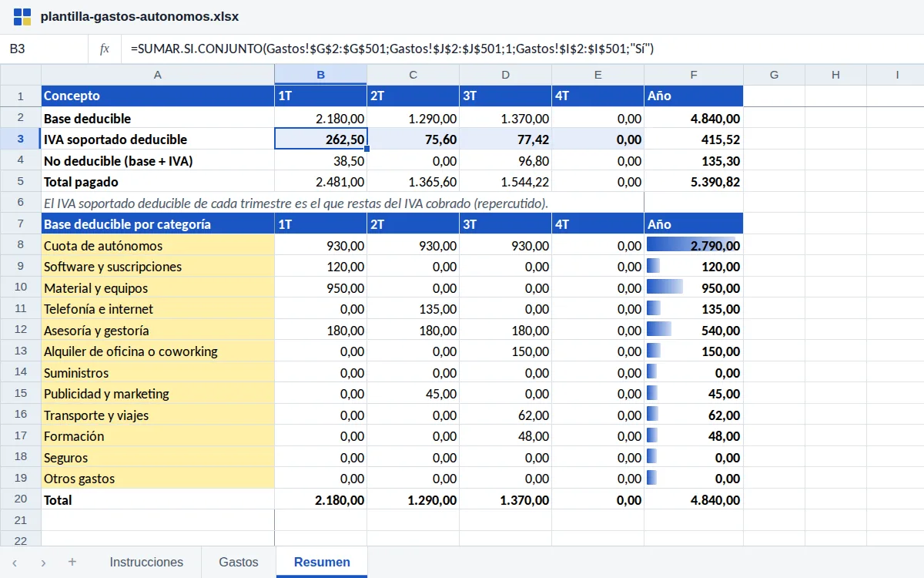Screen dimensions: 924x578
Task: Select the 'Total pagado' label cell
Action: (x=158, y=182)
